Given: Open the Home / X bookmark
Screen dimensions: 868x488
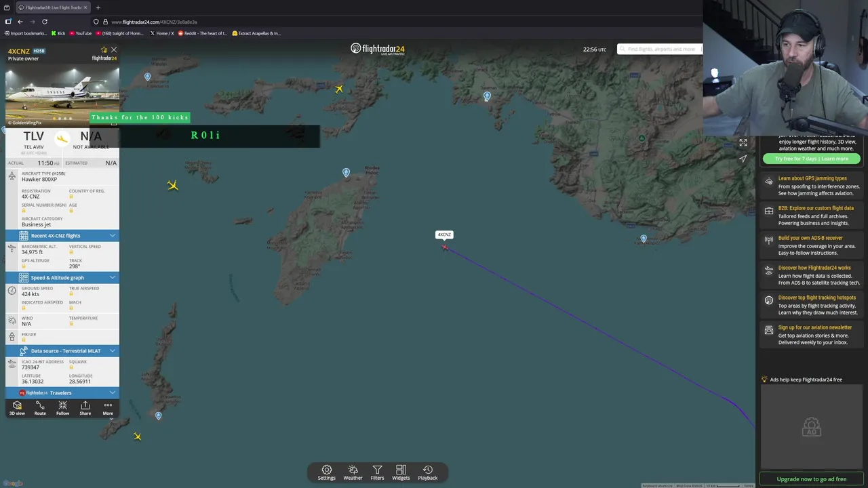Looking at the screenshot, I should [161, 33].
